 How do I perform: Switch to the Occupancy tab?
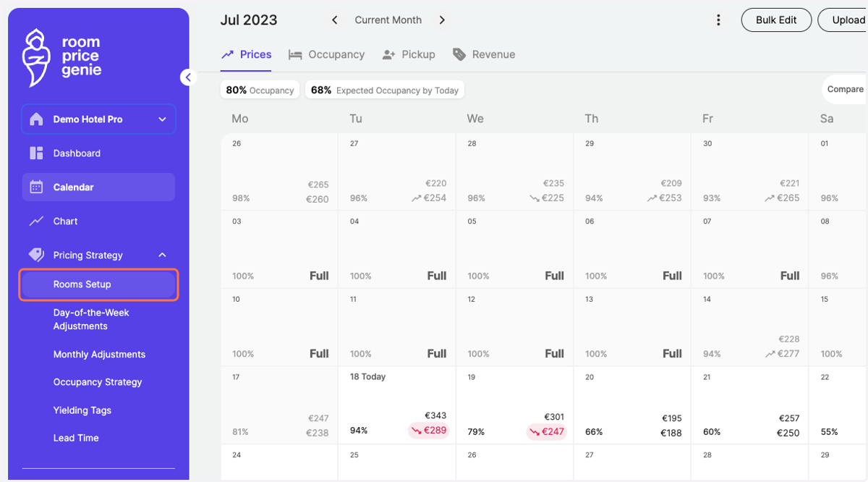click(326, 54)
